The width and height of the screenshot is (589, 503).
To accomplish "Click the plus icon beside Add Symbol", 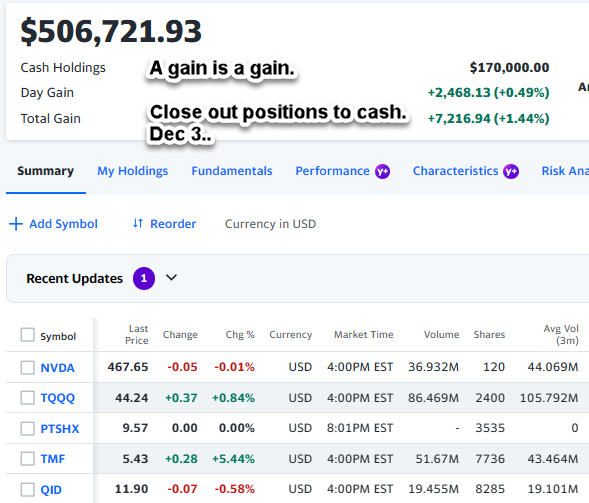I will (16, 224).
